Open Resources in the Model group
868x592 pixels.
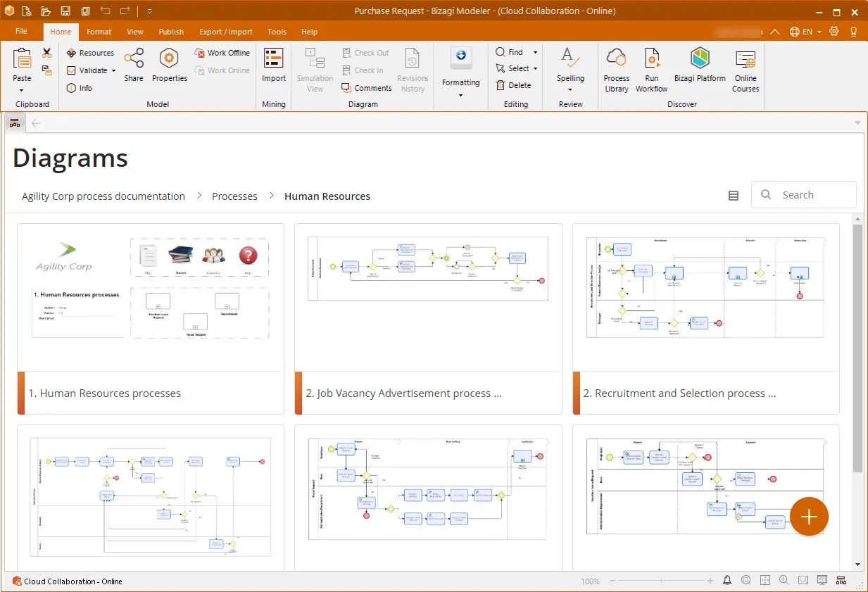[x=90, y=53]
